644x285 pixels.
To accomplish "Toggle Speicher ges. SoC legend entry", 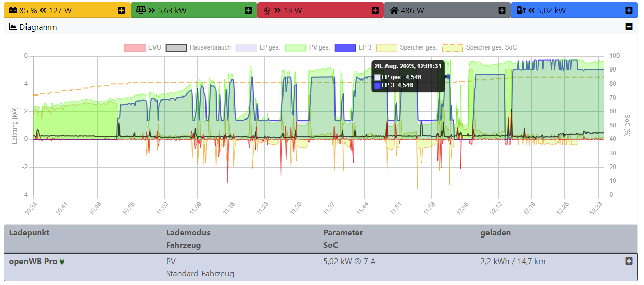I will (x=491, y=47).
